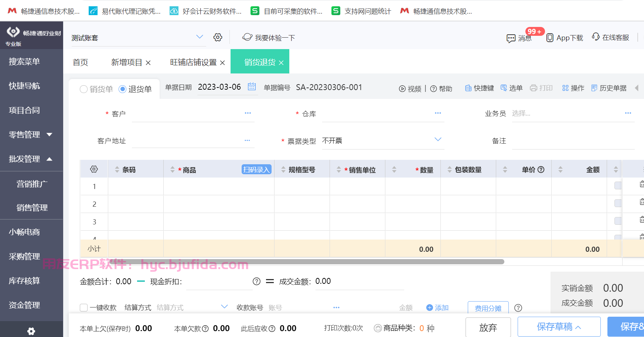The height and width of the screenshot is (337, 644).
Task: Switch to 新增项目 tab
Action: coord(127,62)
